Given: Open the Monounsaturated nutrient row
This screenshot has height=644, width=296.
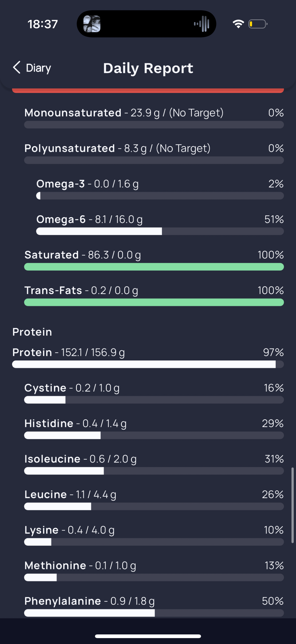Looking at the screenshot, I should (154, 118).
